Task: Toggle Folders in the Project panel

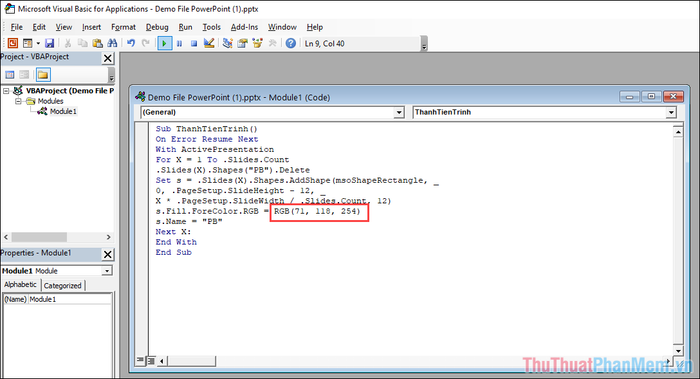Action: coord(43,75)
